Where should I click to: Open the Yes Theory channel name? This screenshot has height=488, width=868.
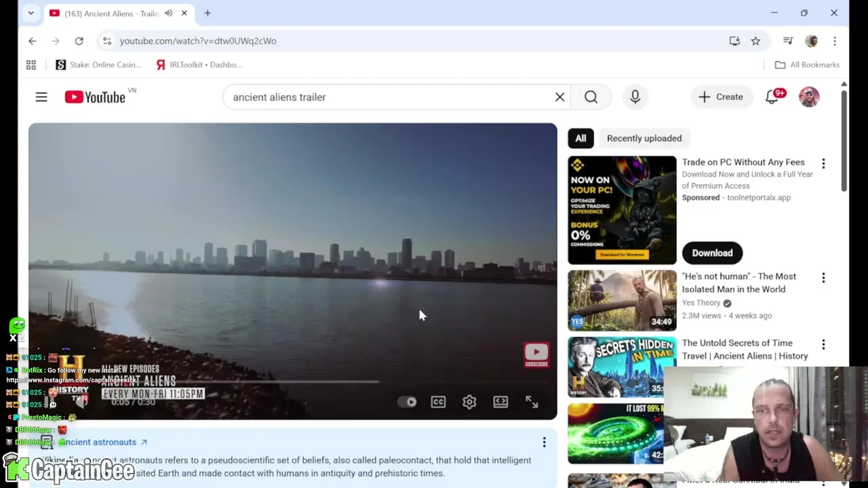[701, 303]
